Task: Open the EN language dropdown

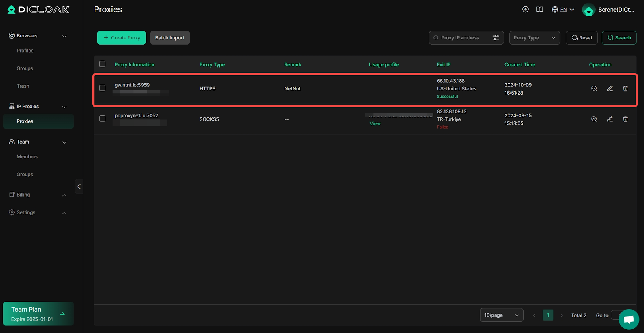Action: click(567, 10)
